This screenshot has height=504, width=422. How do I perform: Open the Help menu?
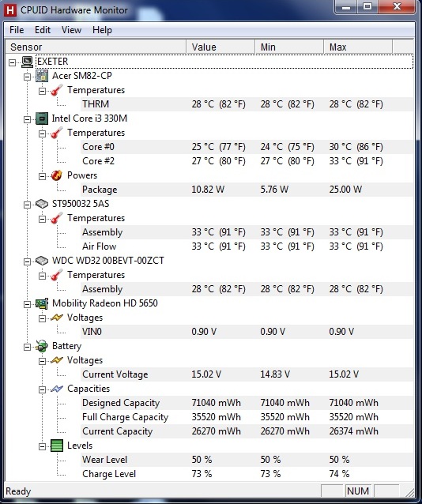point(102,30)
